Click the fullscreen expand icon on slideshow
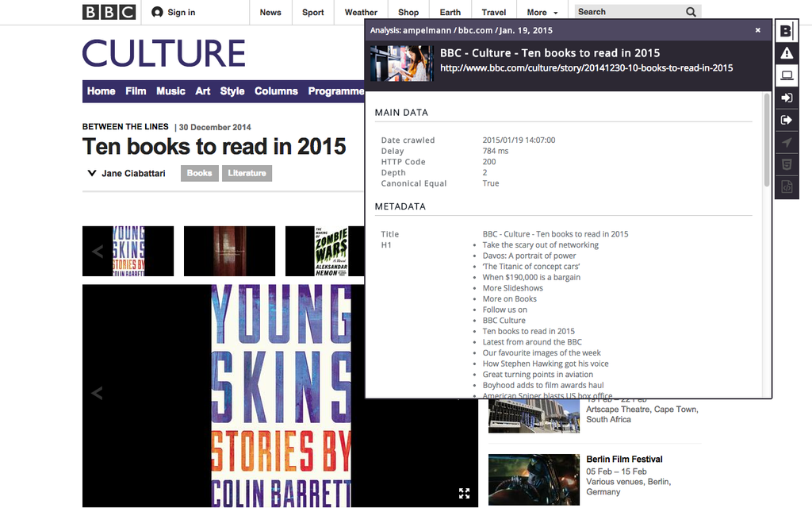 click(464, 493)
